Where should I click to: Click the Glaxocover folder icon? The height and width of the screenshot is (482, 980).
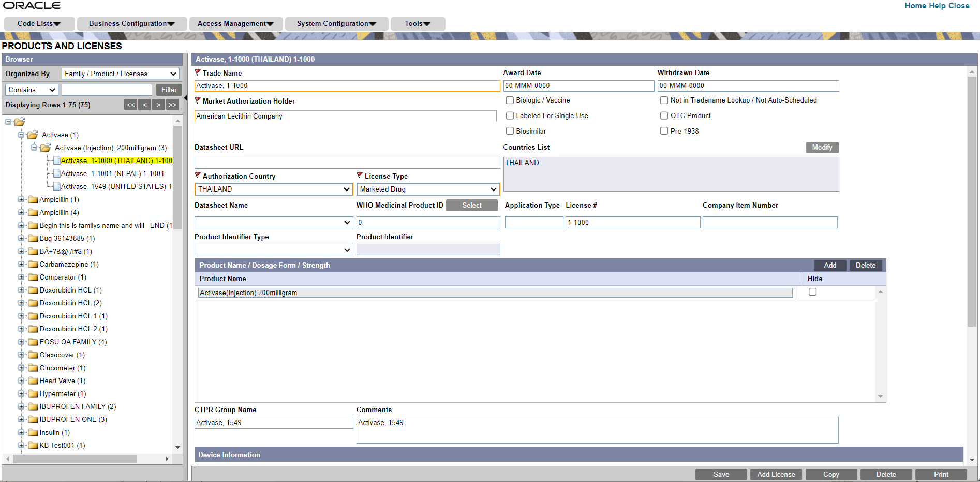[33, 355]
